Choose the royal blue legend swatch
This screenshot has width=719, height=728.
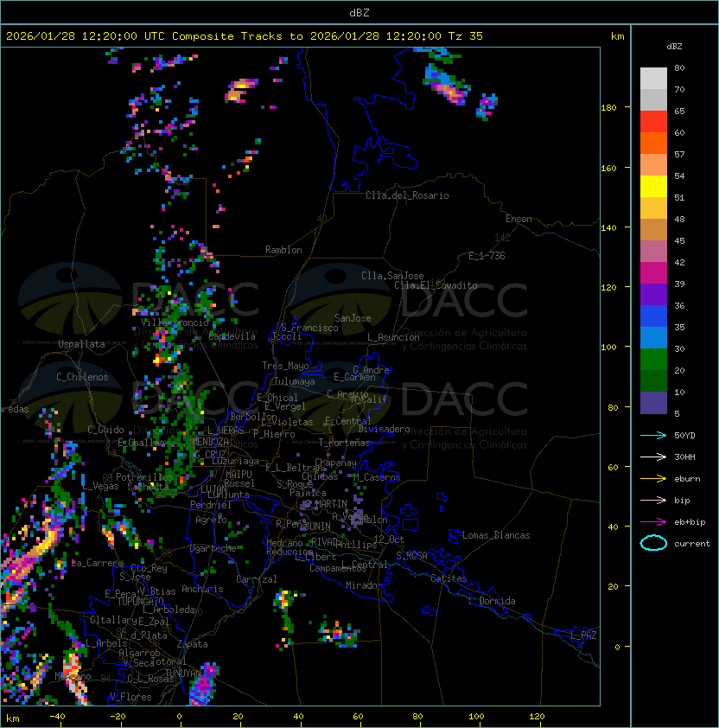[x=653, y=316]
